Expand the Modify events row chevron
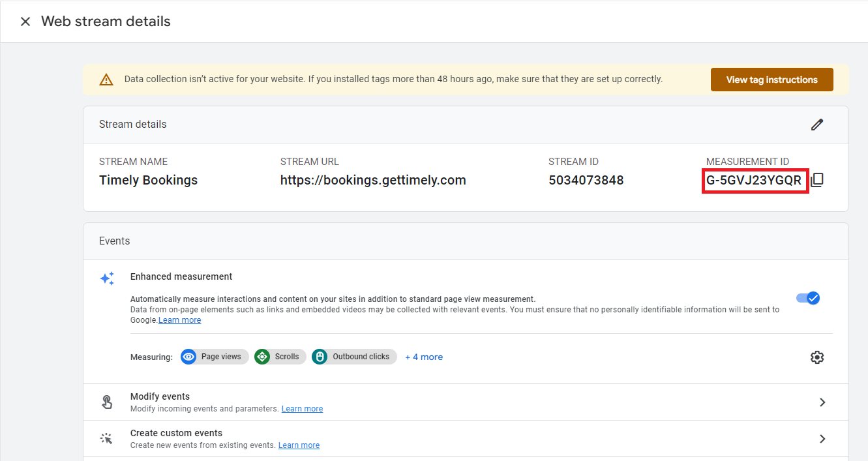 tap(822, 402)
